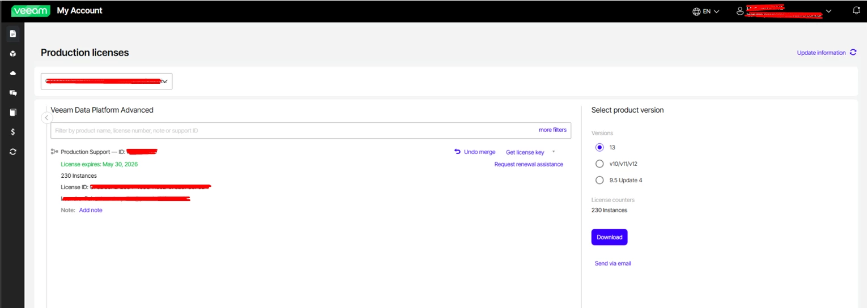The image size is (868, 308).
Task: Click the Veeam Data Platform Advanced title
Action: pos(102,110)
